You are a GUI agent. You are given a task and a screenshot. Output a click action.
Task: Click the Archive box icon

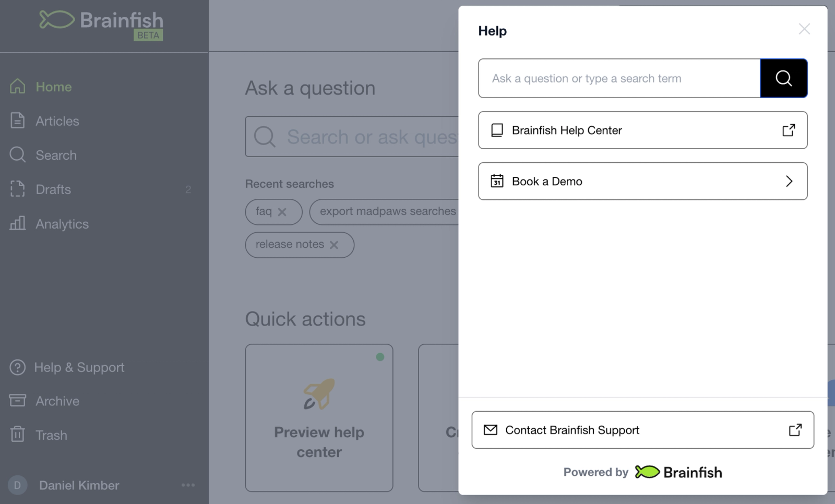(18, 401)
